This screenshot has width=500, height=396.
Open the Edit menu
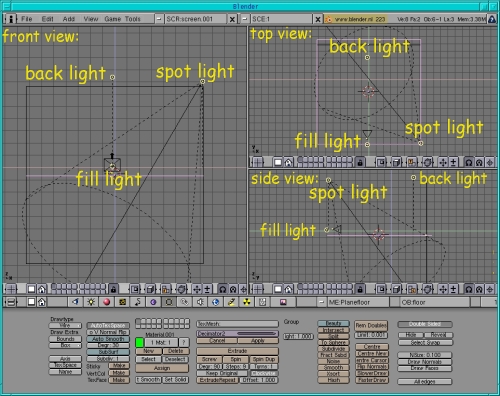[48, 19]
